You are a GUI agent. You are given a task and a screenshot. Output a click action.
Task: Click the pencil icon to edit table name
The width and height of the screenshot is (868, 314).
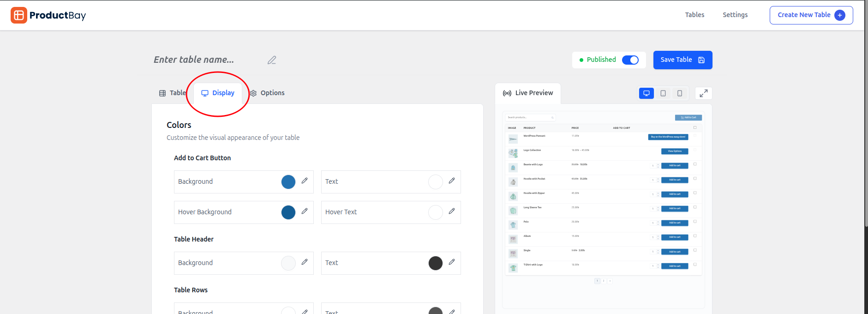[272, 60]
